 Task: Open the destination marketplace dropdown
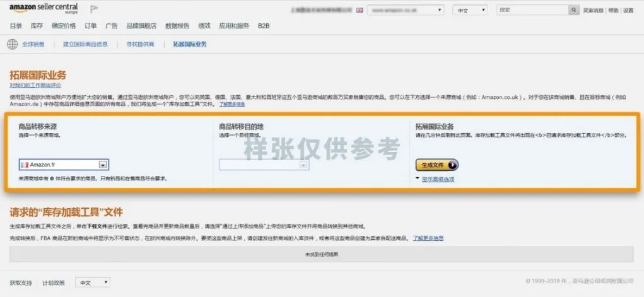(264, 165)
